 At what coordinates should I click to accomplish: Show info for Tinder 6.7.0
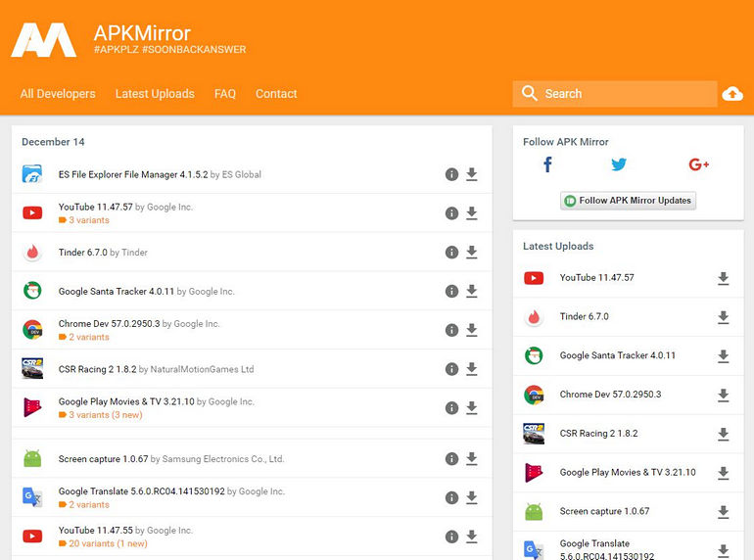(451, 252)
